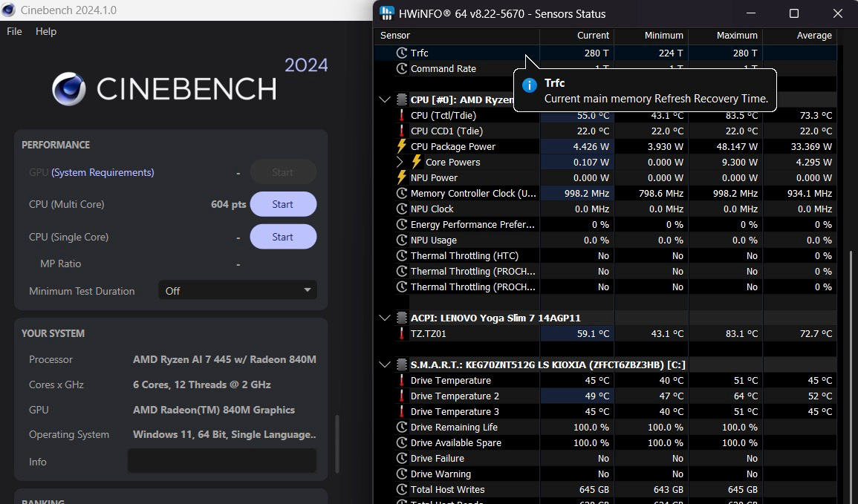Click the Trfc clock sensor icon
This screenshot has width=858, height=504.
point(402,53)
